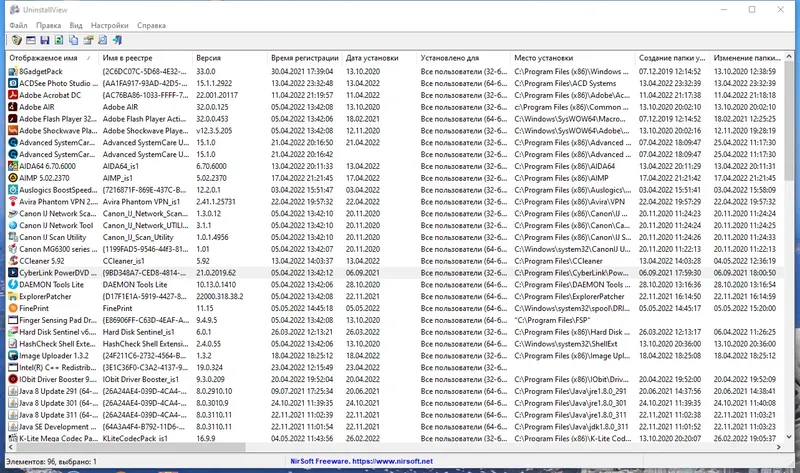Viewport: 800px width, 473px height.
Task: Click the Copy selected items toolbar icon
Action: [73, 40]
